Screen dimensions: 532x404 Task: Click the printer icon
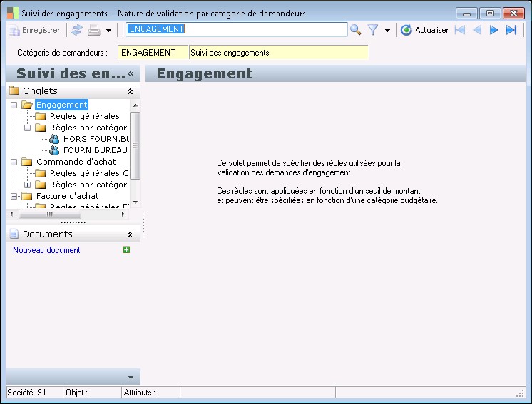94,30
